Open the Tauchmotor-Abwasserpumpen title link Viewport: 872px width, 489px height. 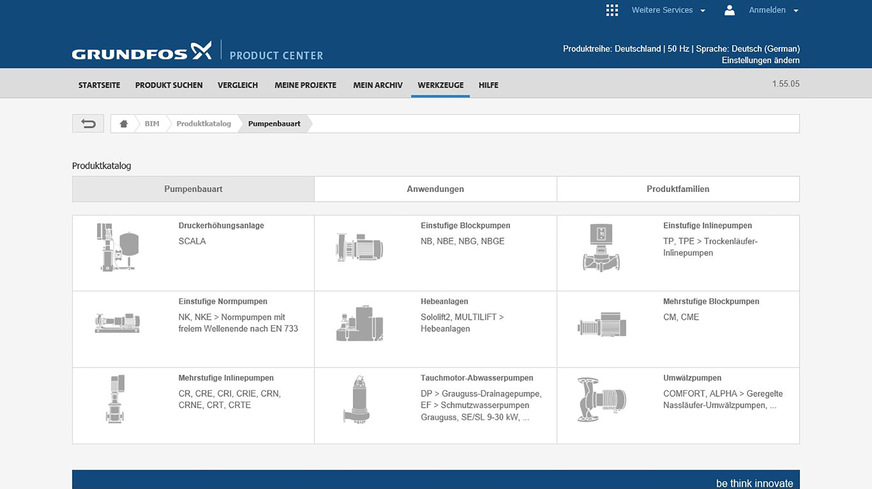click(x=477, y=378)
